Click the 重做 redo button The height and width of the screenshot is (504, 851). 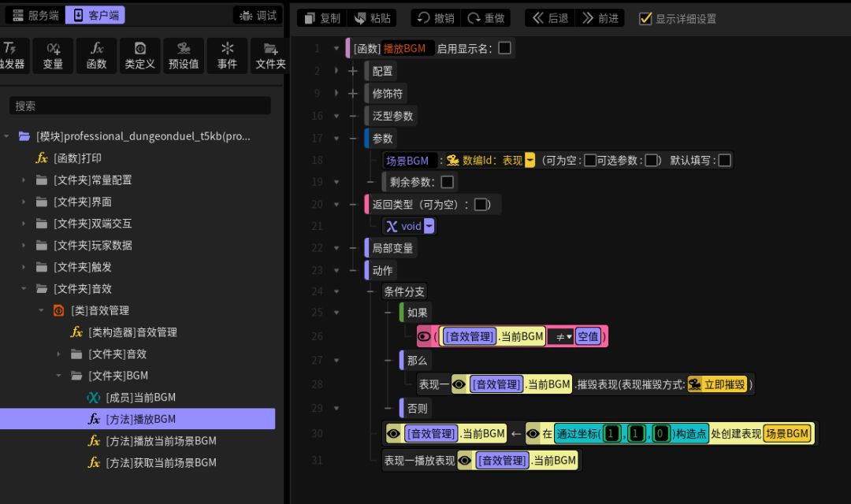click(485, 18)
